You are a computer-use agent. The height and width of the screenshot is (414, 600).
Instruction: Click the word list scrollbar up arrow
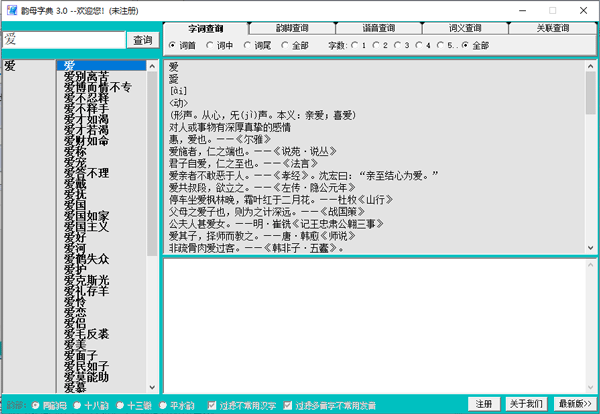(x=153, y=66)
